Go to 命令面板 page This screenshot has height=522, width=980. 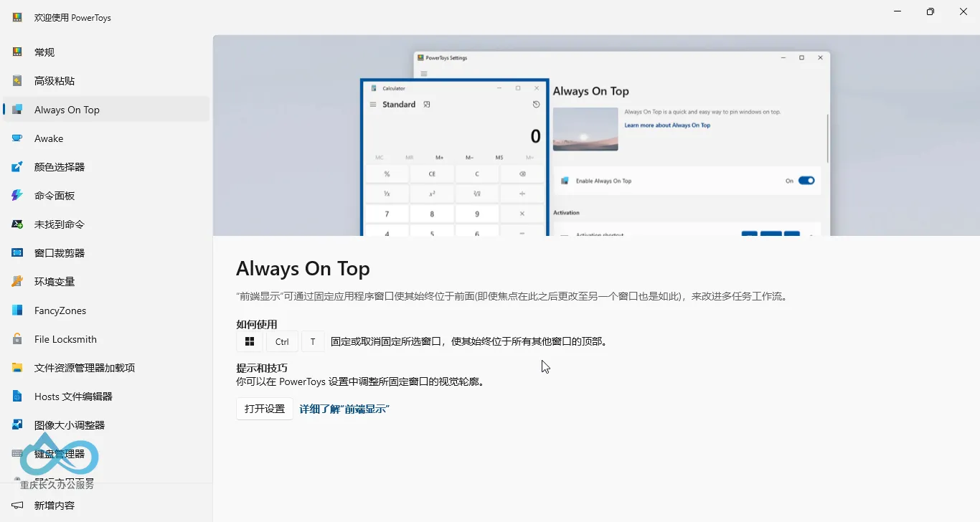(x=106, y=196)
